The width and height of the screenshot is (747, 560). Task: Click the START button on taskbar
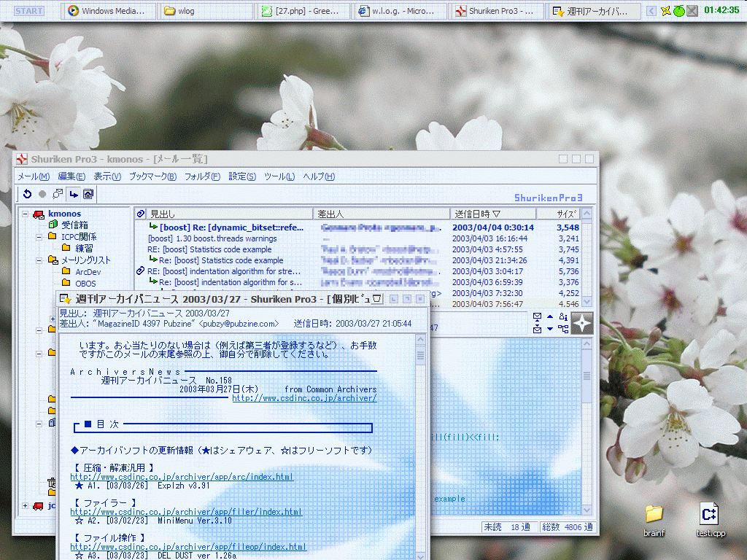(x=28, y=10)
